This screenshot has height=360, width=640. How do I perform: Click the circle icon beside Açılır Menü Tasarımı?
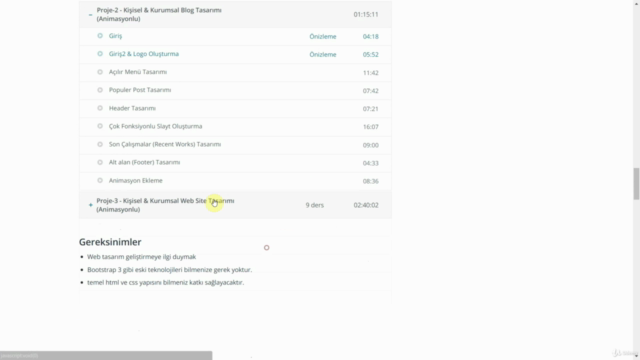point(100,72)
